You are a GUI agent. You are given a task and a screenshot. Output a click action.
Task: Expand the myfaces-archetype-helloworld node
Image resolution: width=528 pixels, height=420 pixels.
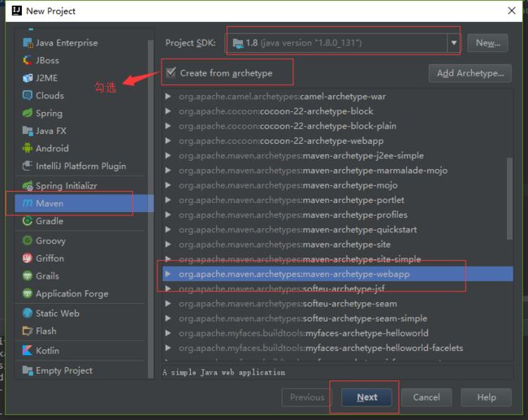point(168,333)
